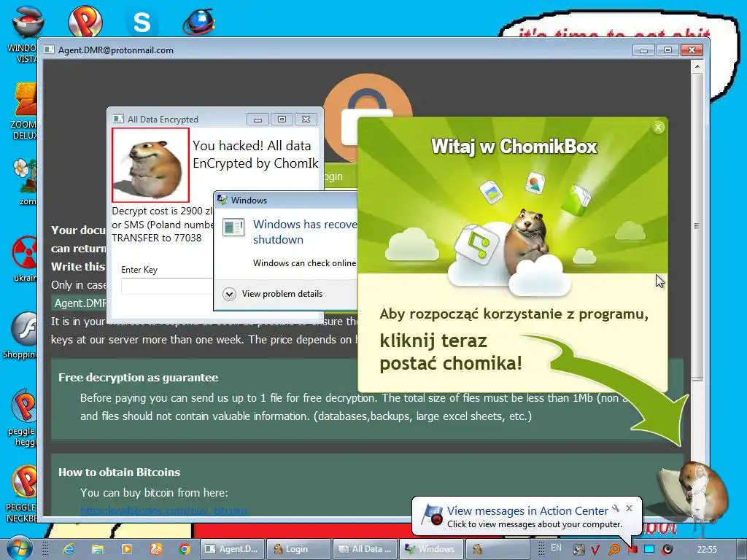Minimize the Agent.DMR@protonmail.com window
Screen dimensions: 747x560
643,50
